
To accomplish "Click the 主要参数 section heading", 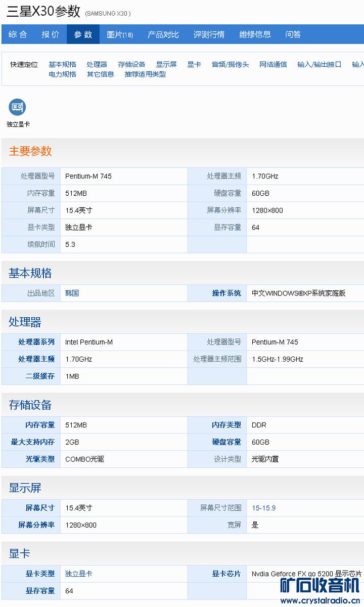I will 30,151.
